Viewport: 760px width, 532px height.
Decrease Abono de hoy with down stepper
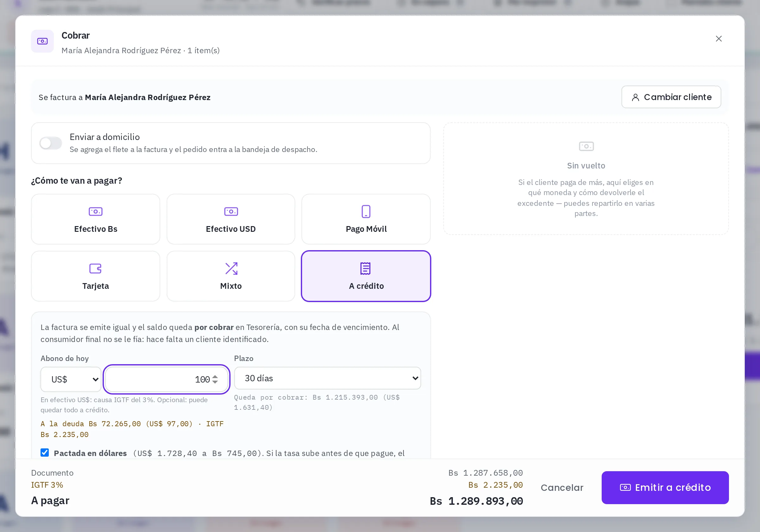[215, 382]
